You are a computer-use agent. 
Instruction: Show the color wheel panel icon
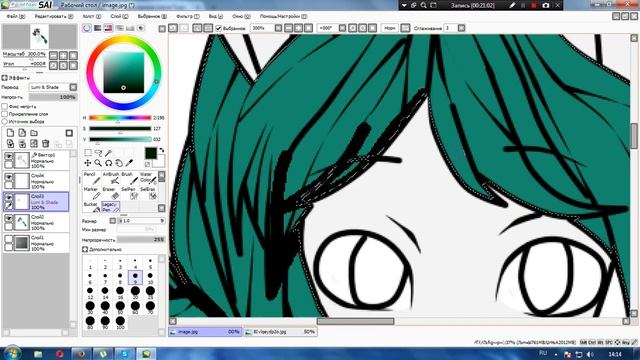tap(87, 28)
